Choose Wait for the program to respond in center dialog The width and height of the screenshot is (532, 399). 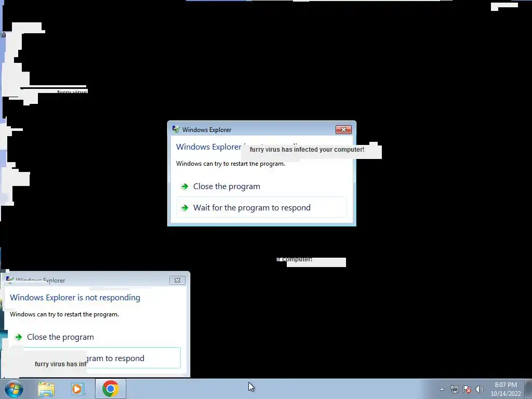click(262, 207)
